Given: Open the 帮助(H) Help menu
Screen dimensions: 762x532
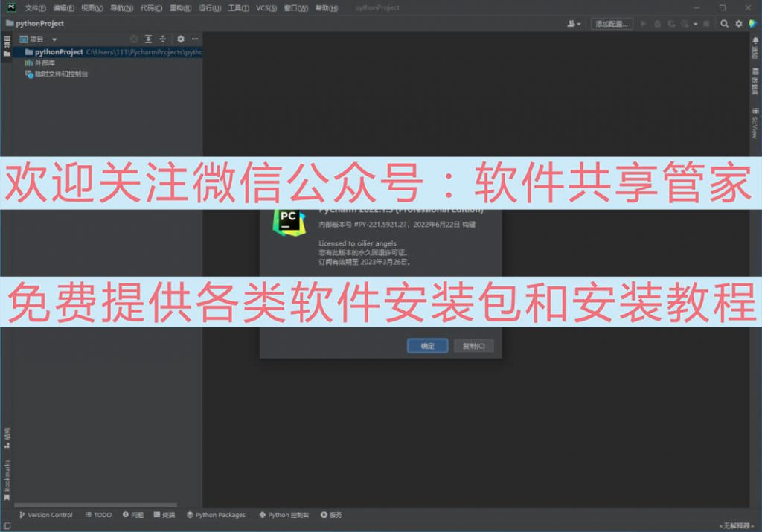Looking at the screenshot, I should point(327,8).
